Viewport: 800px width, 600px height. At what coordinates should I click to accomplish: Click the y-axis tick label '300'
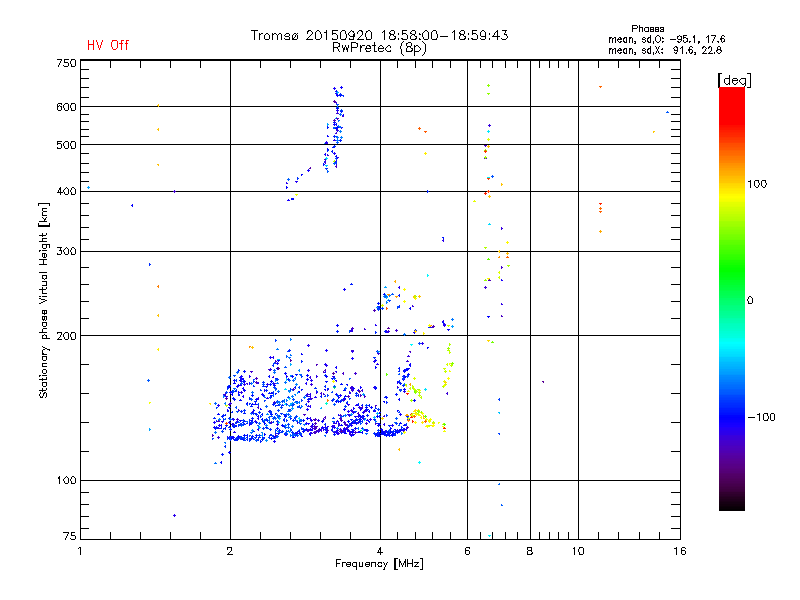point(66,252)
